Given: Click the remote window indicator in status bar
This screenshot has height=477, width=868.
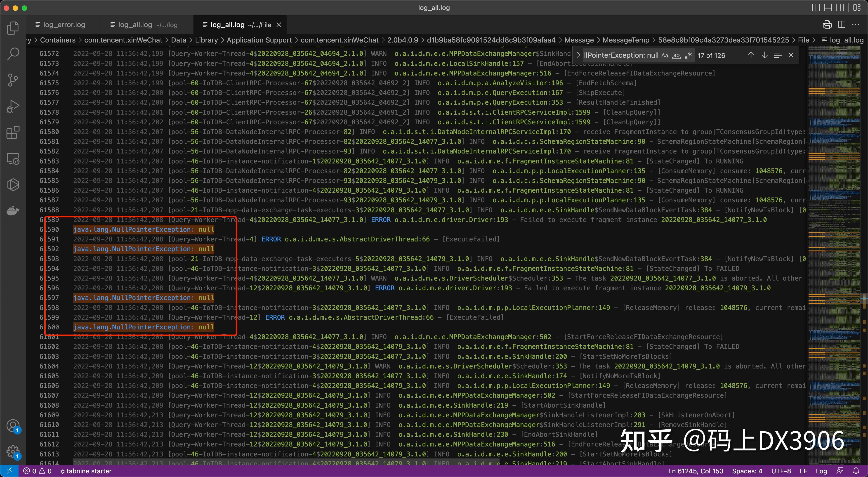Looking at the screenshot, I should coord(9,471).
